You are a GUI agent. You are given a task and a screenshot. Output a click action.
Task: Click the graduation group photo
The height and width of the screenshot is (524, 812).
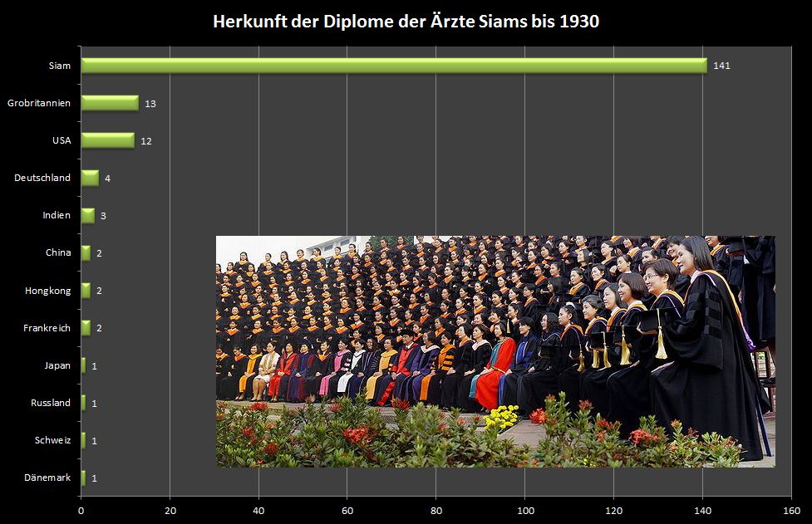(x=495, y=350)
